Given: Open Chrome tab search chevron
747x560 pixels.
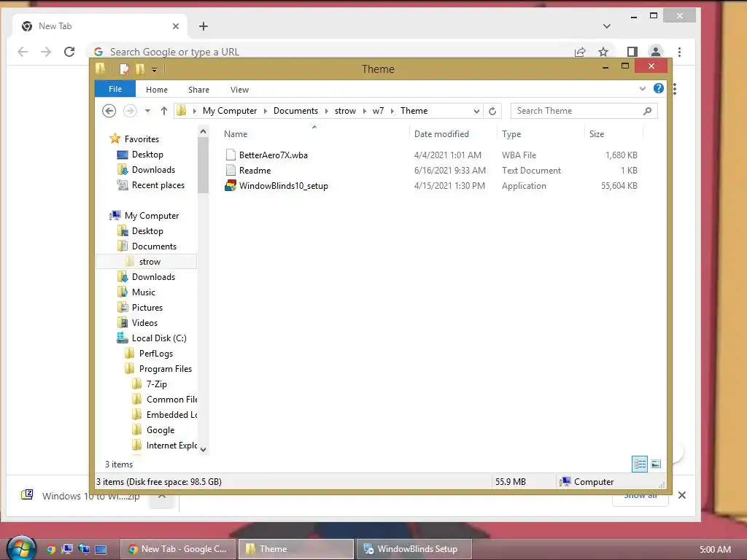Looking at the screenshot, I should pos(606,26).
